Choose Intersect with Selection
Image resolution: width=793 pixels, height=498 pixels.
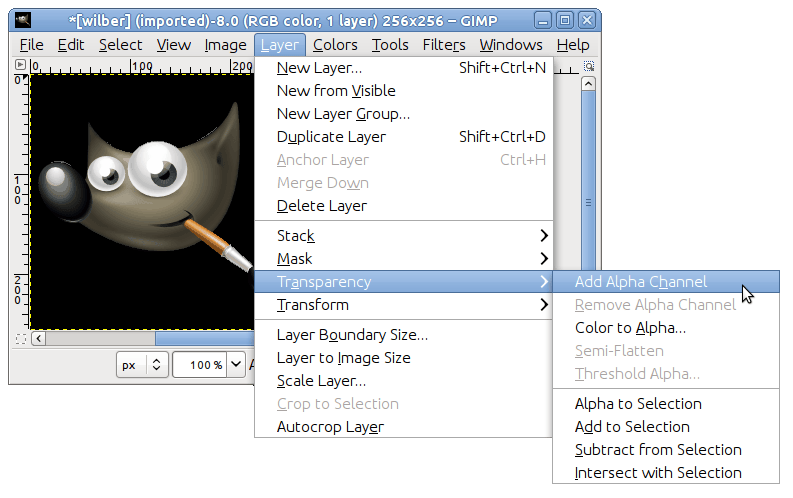(x=666, y=473)
